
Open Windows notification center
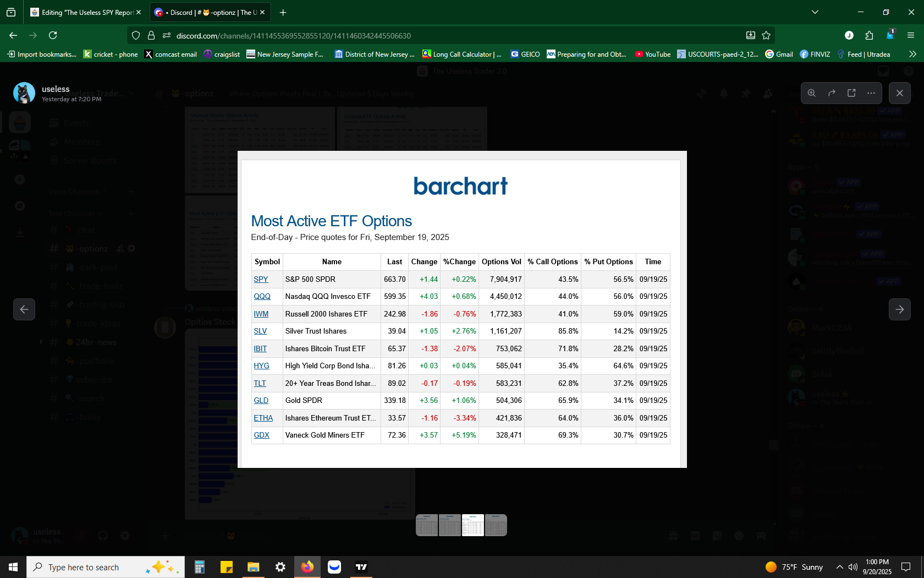pyautogui.click(x=906, y=567)
